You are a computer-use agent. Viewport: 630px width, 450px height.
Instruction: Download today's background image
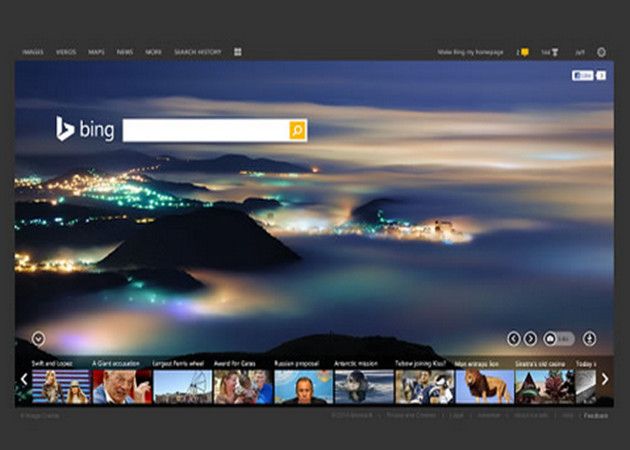pyautogui.click(x=589, y=338)
